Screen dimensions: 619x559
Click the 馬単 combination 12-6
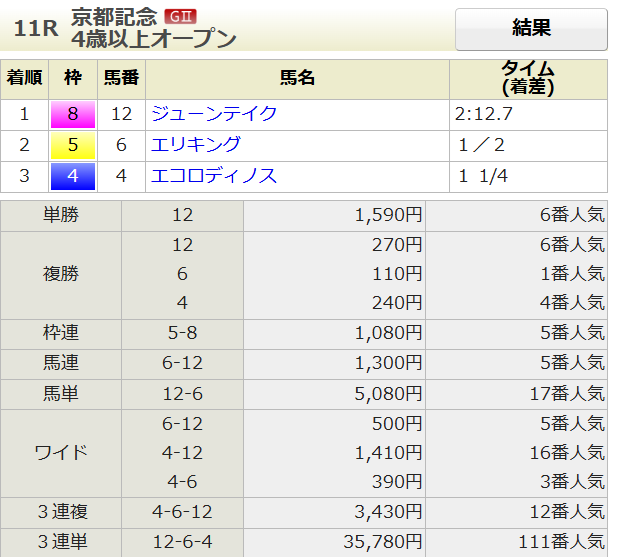tap(182, 394)
